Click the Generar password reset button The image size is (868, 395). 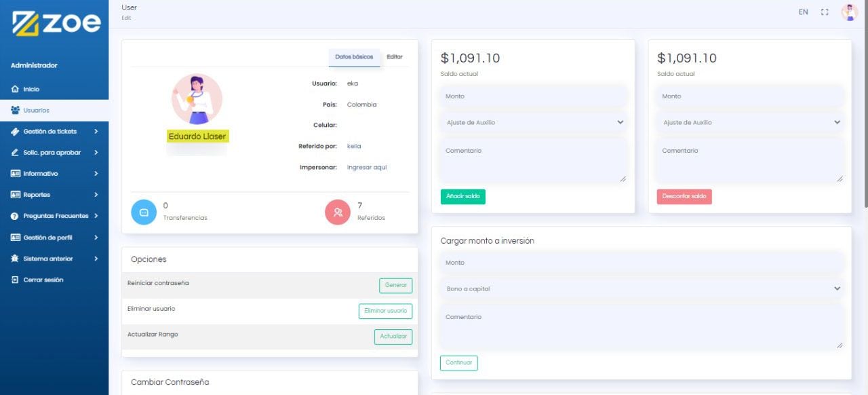395,286
